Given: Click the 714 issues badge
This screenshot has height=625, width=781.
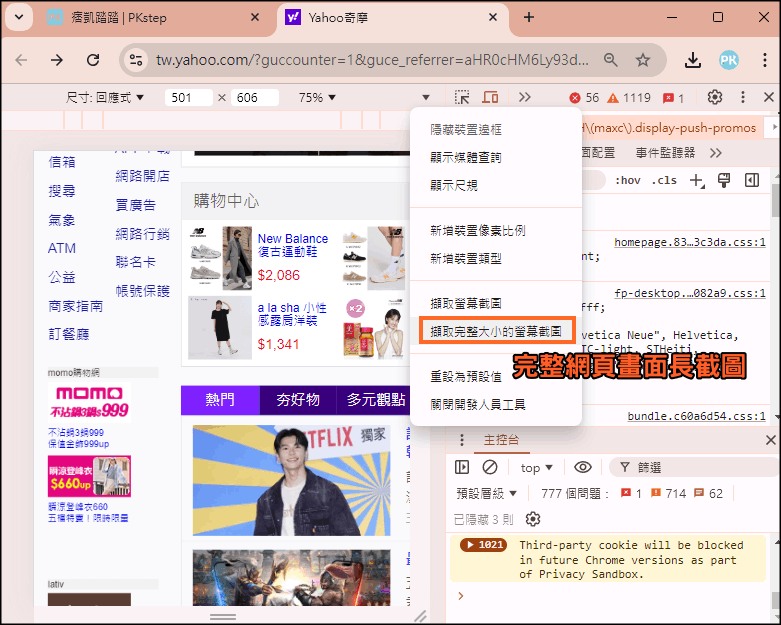Looking at the screenshot, I should click(x=668, y=494).
